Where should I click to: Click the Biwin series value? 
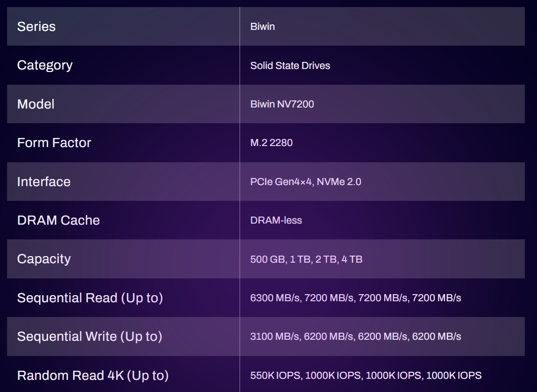(262, 26)
